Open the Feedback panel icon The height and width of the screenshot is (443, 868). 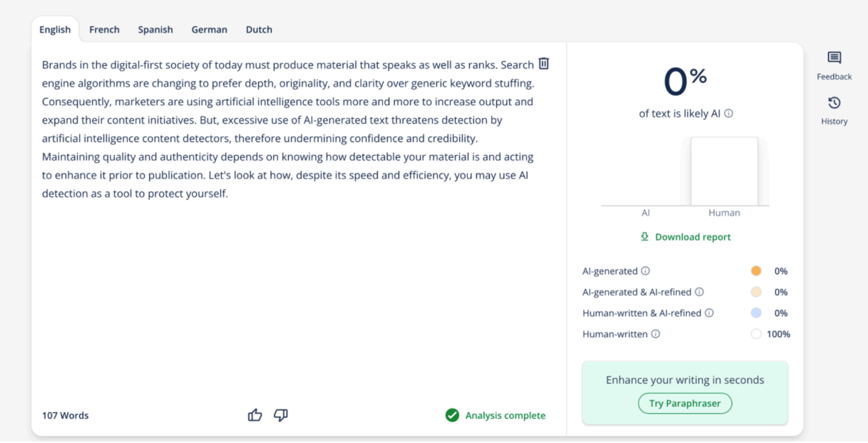click(834, 58)
